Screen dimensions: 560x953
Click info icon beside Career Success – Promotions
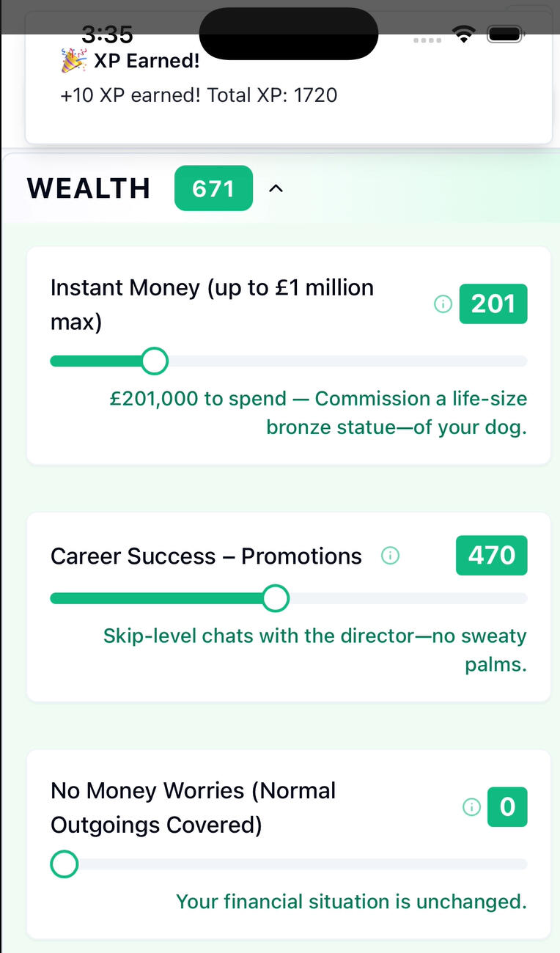(391, 556)
